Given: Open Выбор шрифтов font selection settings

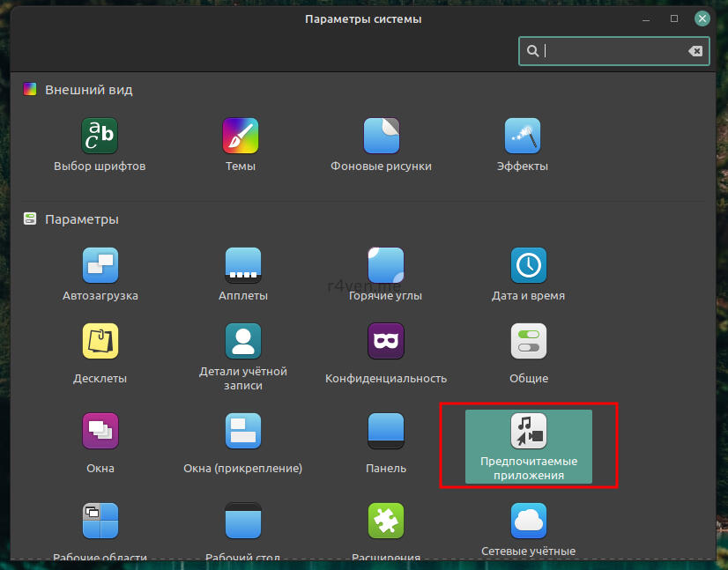Looking at the screenshot, I should pos(100,137).
